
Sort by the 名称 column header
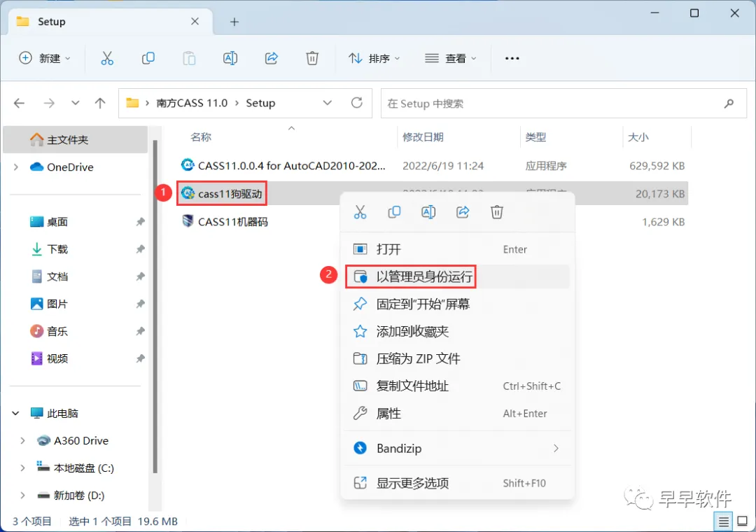pyautogui.click(x=201, y=137)
